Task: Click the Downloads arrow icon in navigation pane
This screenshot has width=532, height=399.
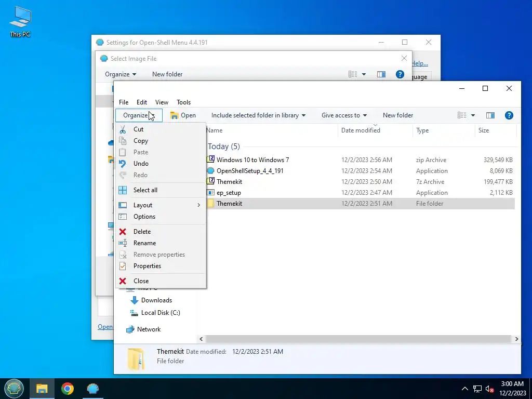Action: [135, 300]
